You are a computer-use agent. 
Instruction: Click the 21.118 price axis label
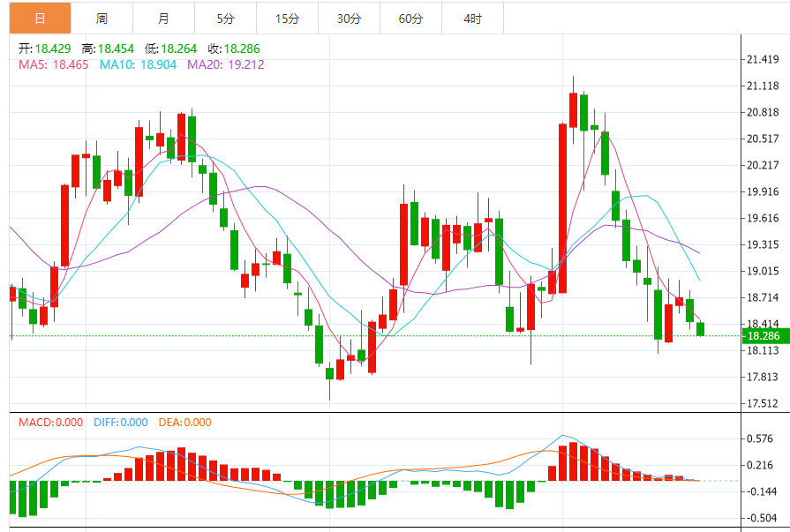763,86
